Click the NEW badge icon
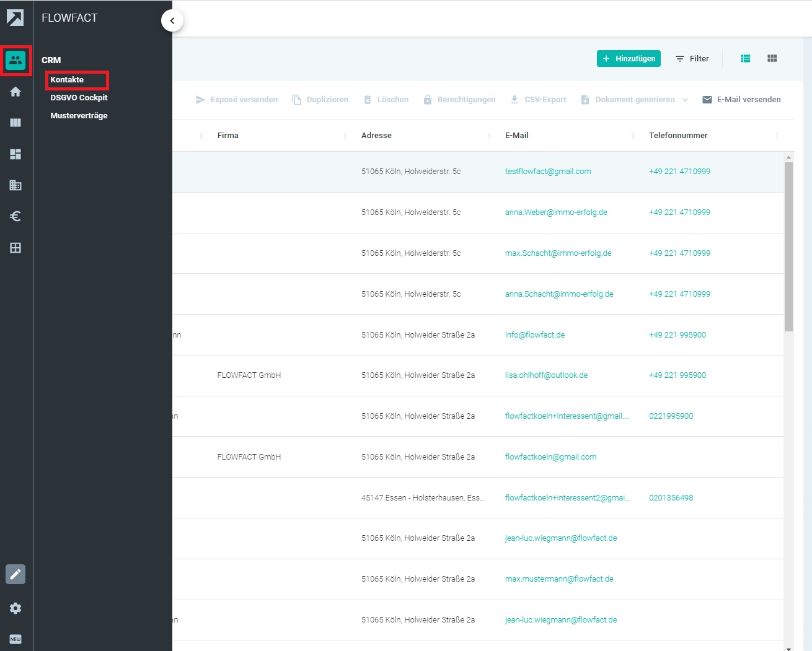The width and height of the screenshot is (812, 651). pos(15,639)
